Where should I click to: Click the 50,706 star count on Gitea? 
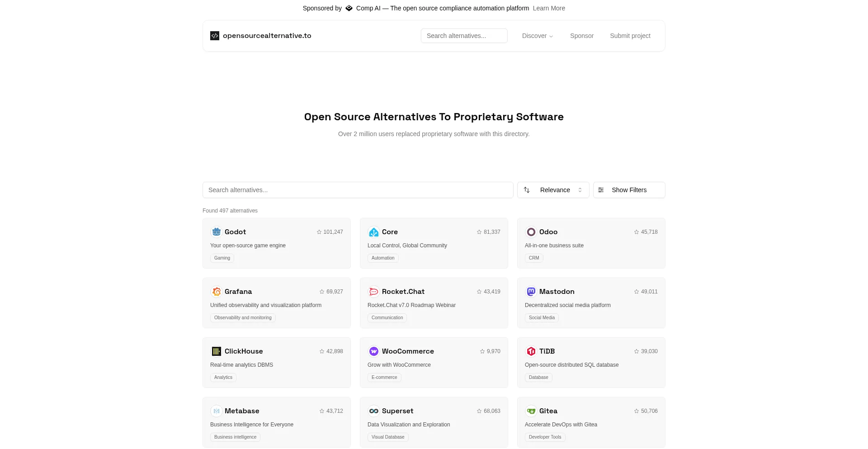tap(649, 411)
